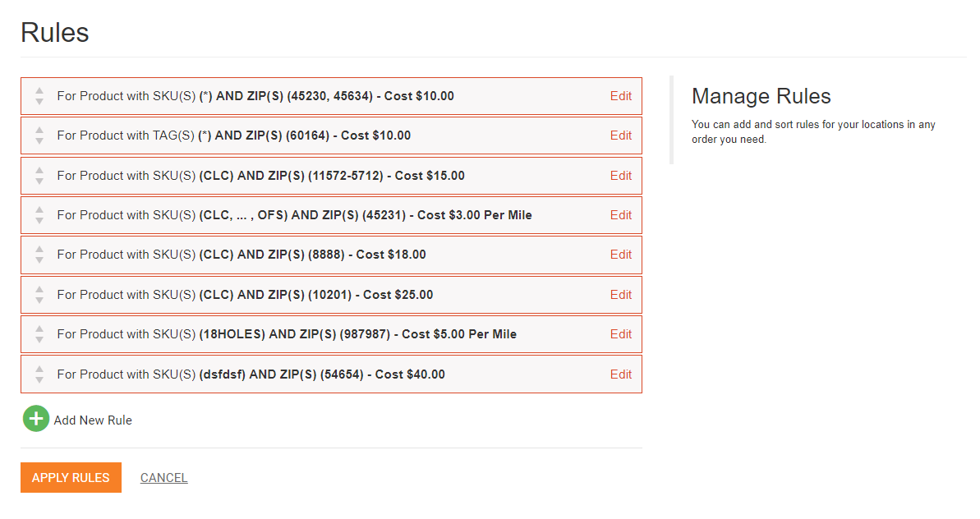Edit the rule for ZIPs 45230, 45634

click(620, 96)
